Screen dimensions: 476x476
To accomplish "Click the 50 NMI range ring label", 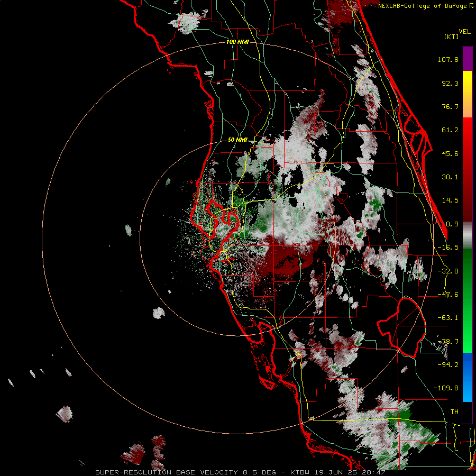I will coord(237,140).
